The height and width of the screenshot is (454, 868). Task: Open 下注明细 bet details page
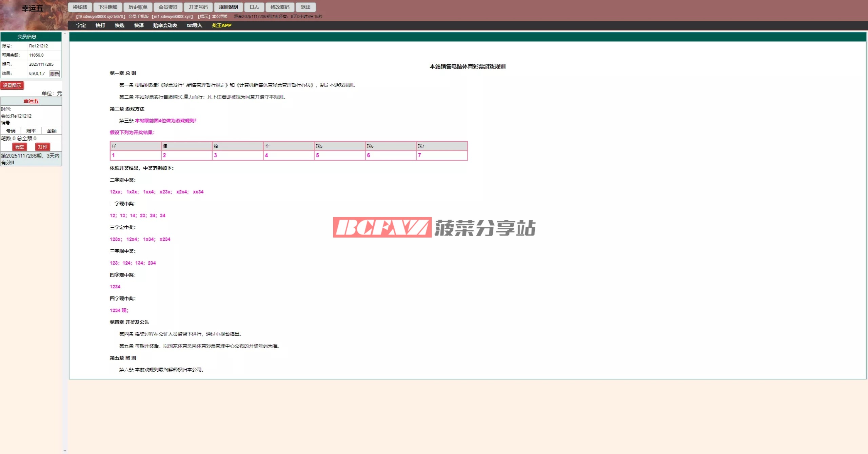(108, 7)
